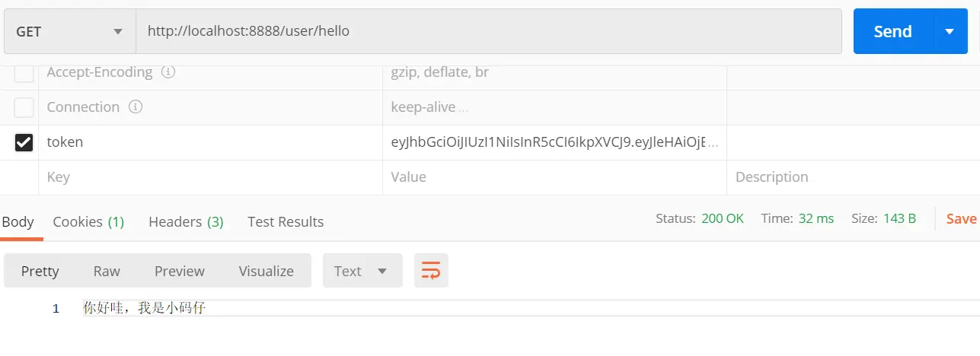Select the Body response tab
Screen dimensions: 980x356
click(18, 221)
